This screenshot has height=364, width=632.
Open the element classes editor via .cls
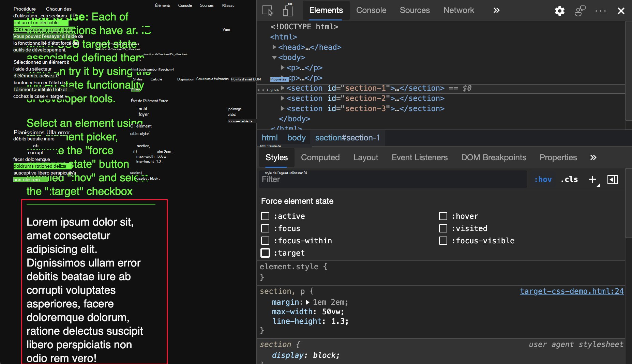pyautogui.click(x=569, y=179)
